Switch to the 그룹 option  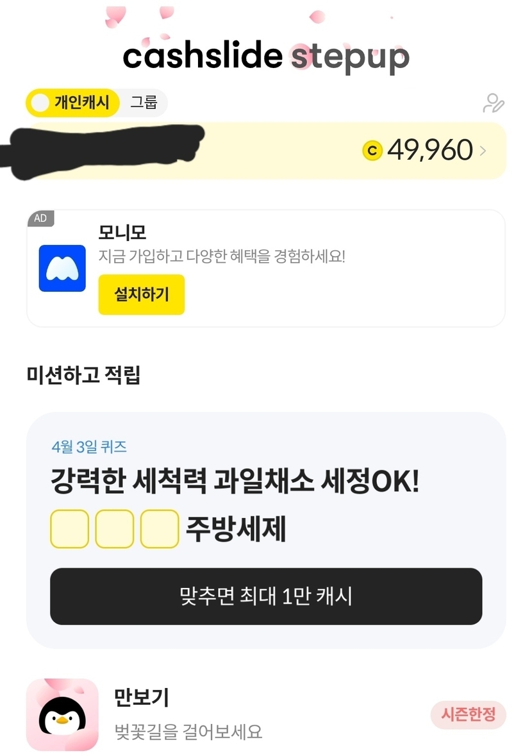144,103
